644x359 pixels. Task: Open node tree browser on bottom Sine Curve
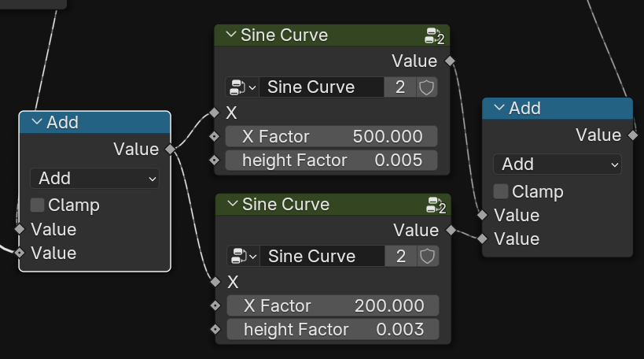pyautogui.click(x=242, y=257)
